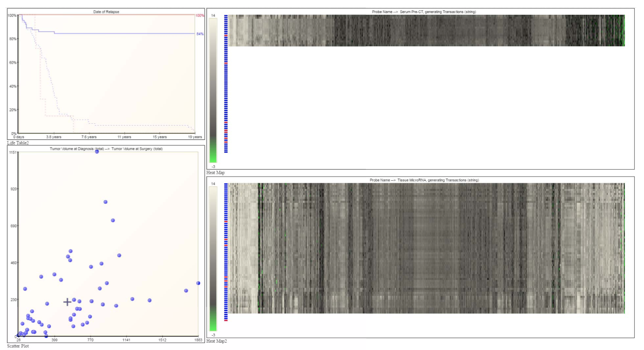Click the Heat Map2 panel label
Viewport: 644px width, 350px height.
(216, 341)
